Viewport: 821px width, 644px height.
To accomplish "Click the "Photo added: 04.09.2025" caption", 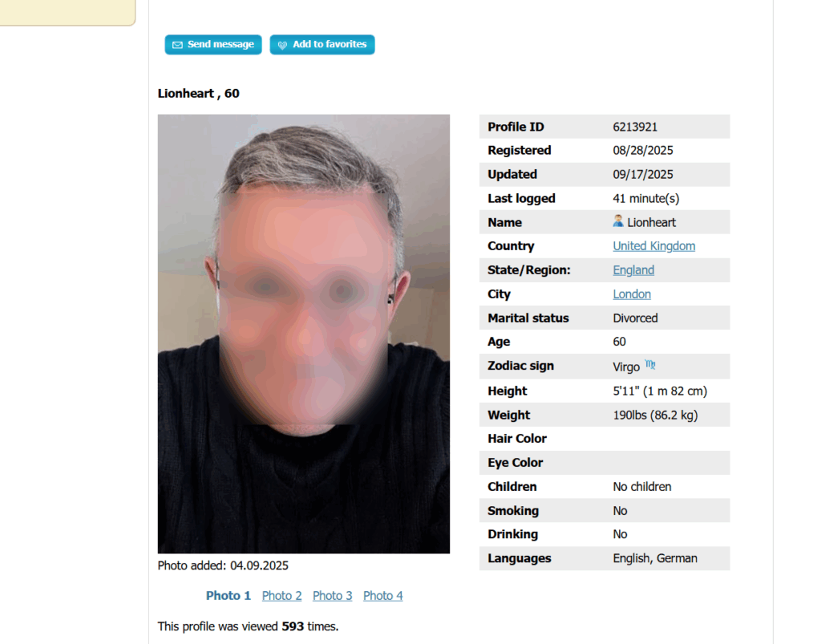I will (223, 565).
